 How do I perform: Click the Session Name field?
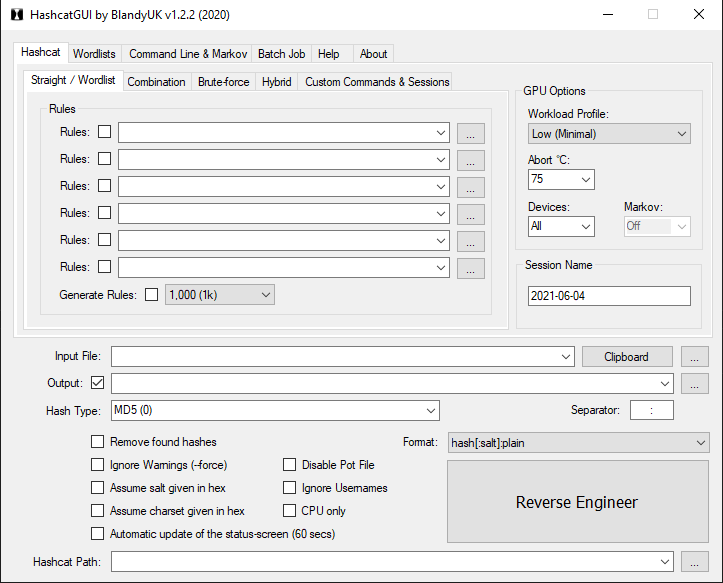click(x=609, y=296)
